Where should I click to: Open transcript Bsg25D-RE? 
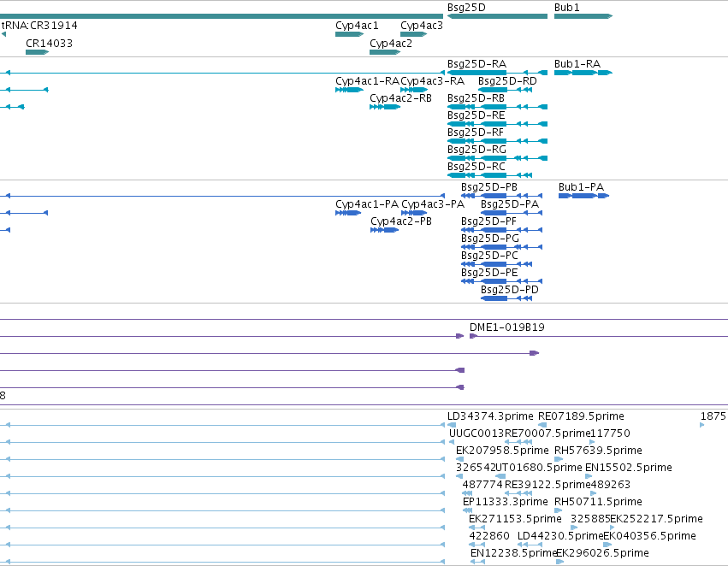click(x=497, y=124)
